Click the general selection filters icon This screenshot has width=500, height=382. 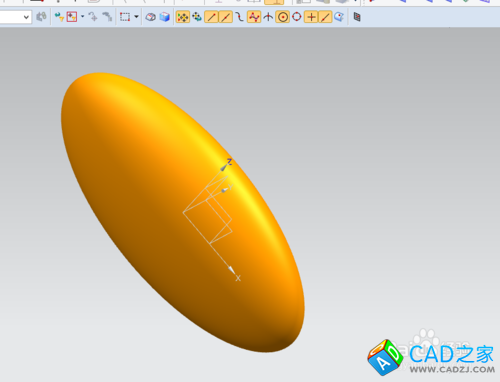pyautogui.click(x=72, y=17)
